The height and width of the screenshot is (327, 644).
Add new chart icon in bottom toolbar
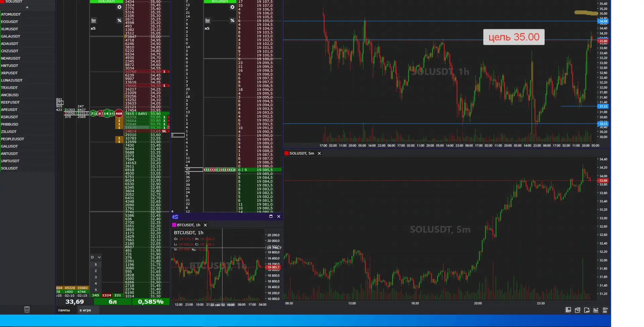coord(596,310)
